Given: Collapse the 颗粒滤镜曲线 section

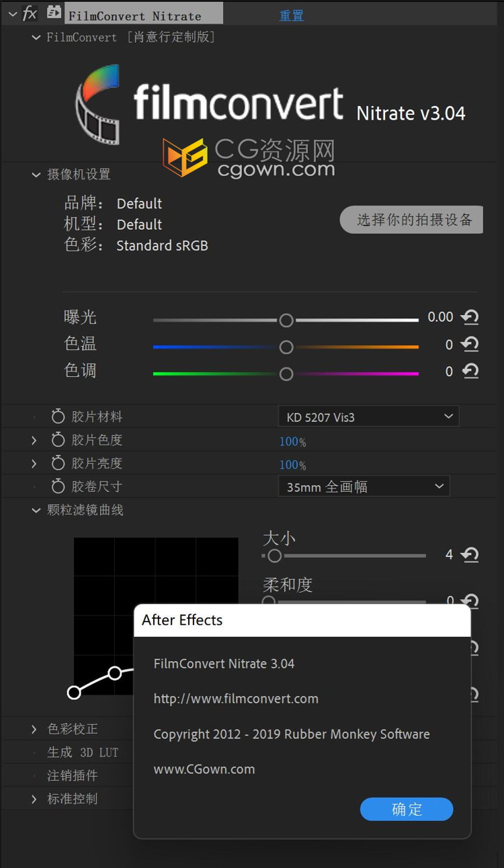Looking at the screenshot, I should pyautogui.click(x=36, y=511).
